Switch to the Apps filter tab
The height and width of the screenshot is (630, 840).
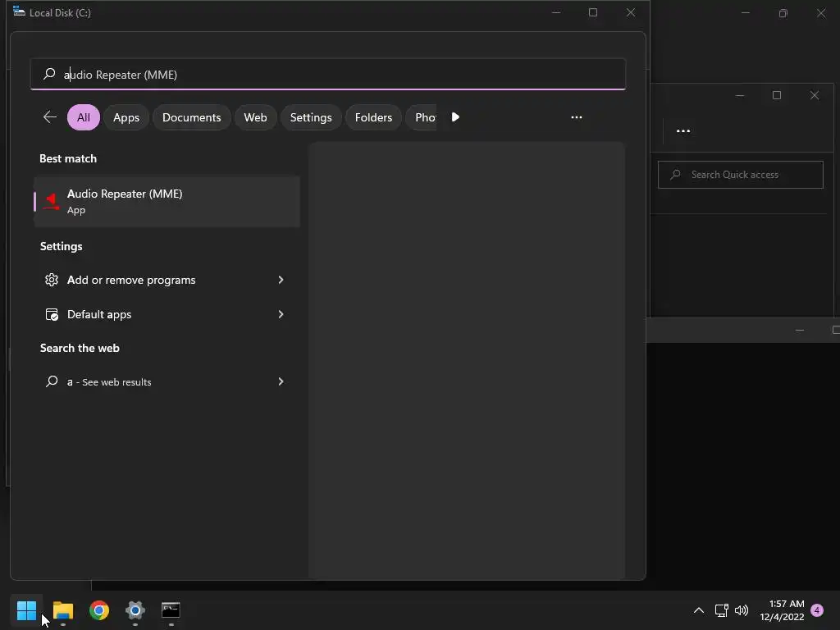[x=126, y=117]
